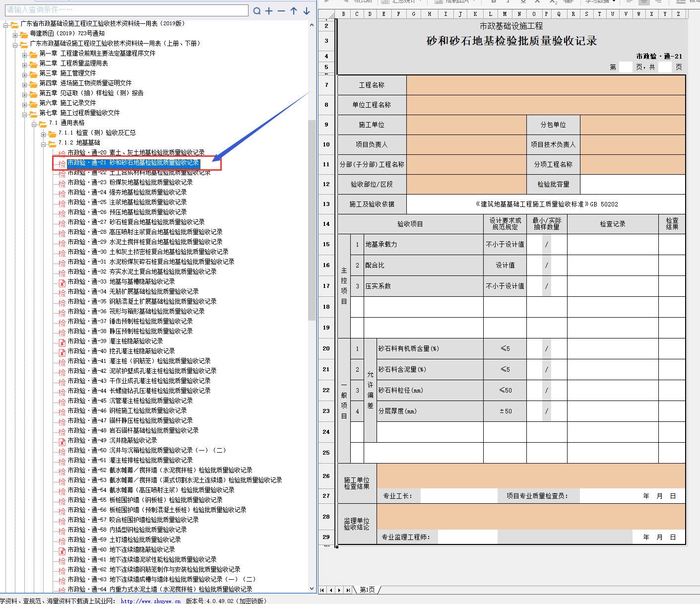Jump to first sheet with navigation arrow
Image resolution: width=700 pixels, height=604 pixels.
click(x=322, y=590)
